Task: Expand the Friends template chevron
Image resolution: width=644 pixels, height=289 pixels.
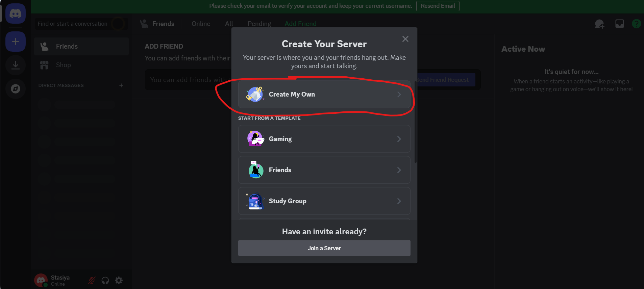Action: pos(399,170)
